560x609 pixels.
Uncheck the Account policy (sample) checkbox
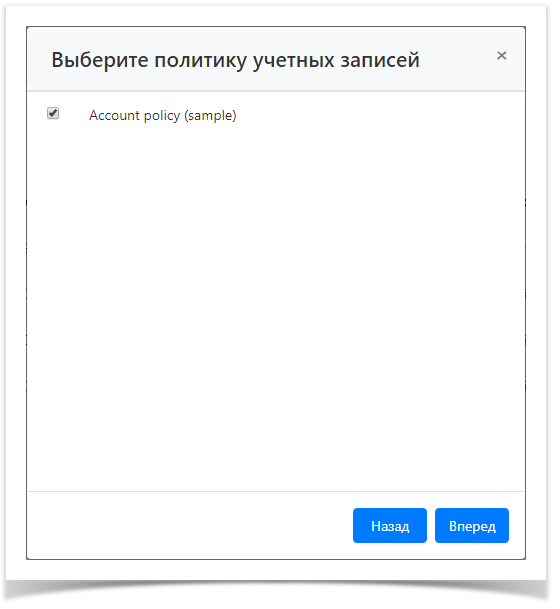coord(53,113)
